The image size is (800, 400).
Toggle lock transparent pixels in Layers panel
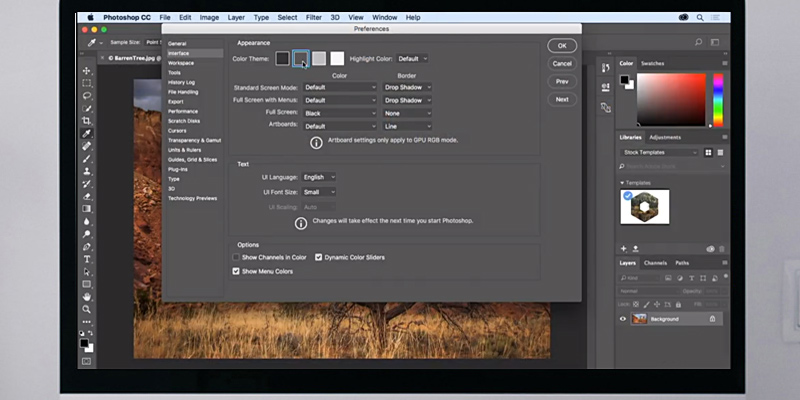636,304
